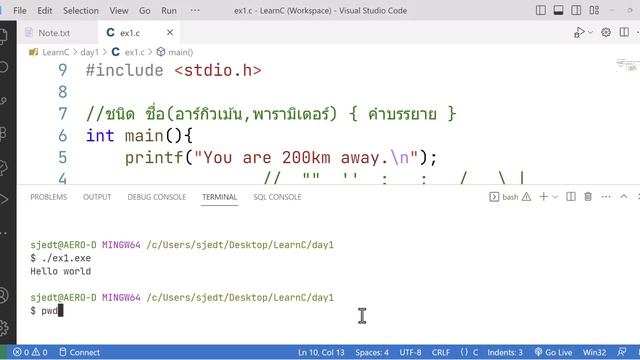Screen dimensions: 640x360
Task: Change indentation via Spaces: 4
Action: pyautogui.click(x=372, y=352)
